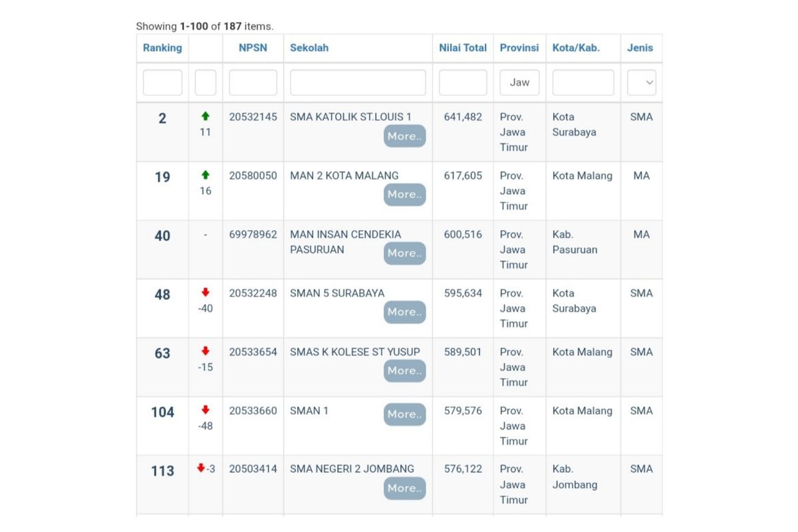Sort by NPSN column header
This screenshot has width=798, height=532.
(253, 48)
